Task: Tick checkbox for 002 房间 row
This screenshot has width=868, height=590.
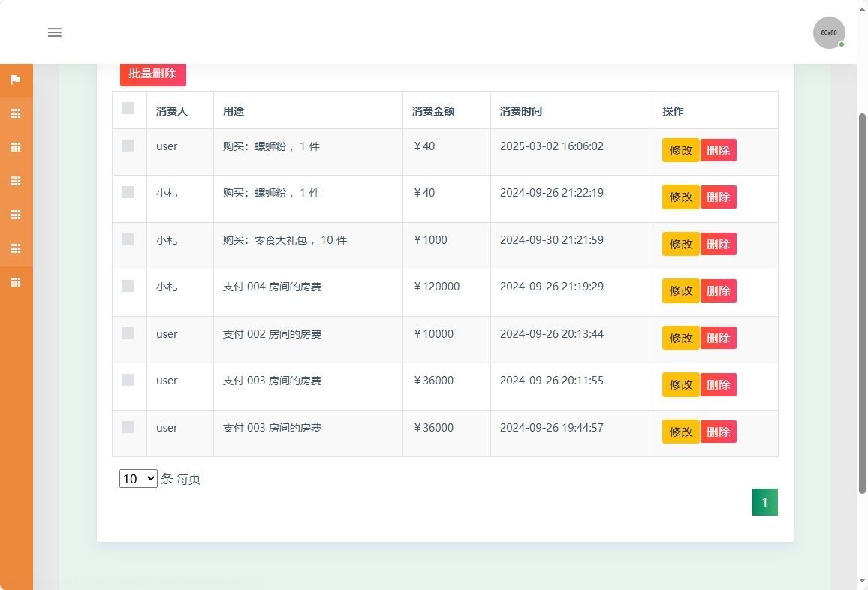Action: pyautogui.click(x=128, y=333)
